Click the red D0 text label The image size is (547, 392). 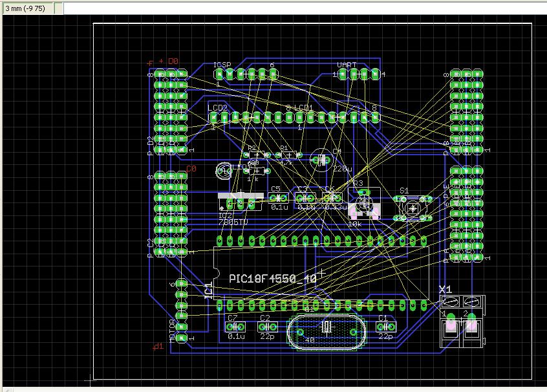point(173,61)
